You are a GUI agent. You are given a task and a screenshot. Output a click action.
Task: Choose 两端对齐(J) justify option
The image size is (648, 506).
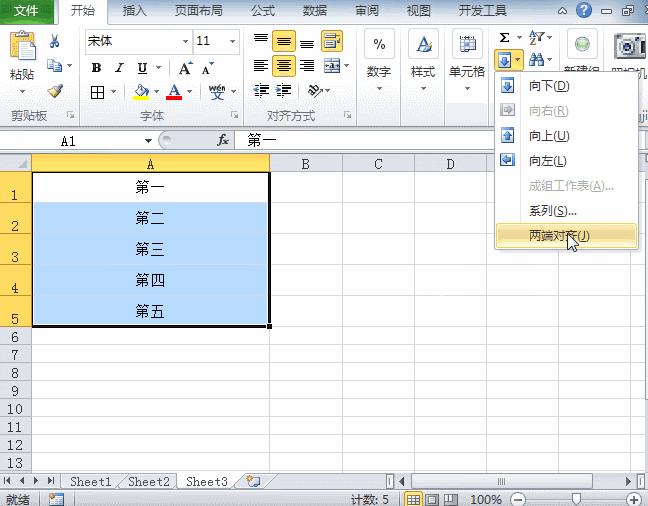(566, 236)
